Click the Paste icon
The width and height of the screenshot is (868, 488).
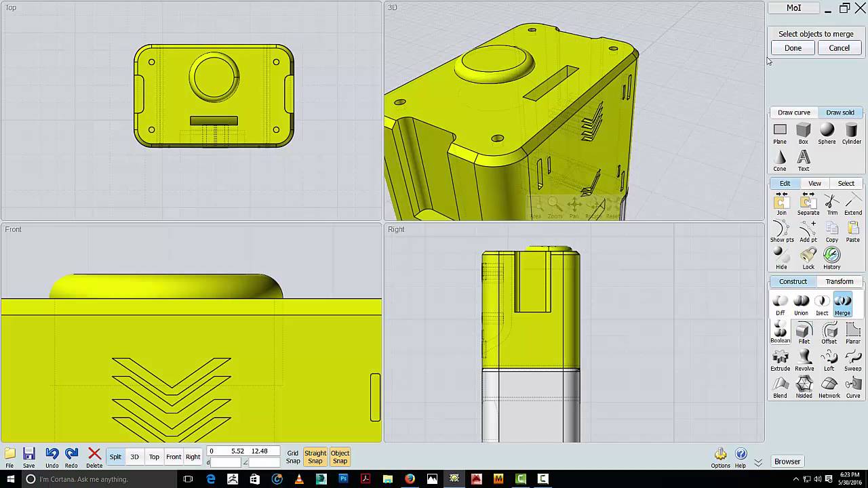[853, 231]
